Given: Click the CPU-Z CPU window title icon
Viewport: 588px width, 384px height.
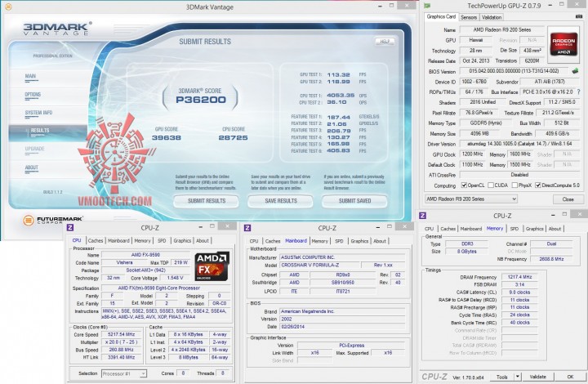Looking at the screenshot, I should point(69,228).
